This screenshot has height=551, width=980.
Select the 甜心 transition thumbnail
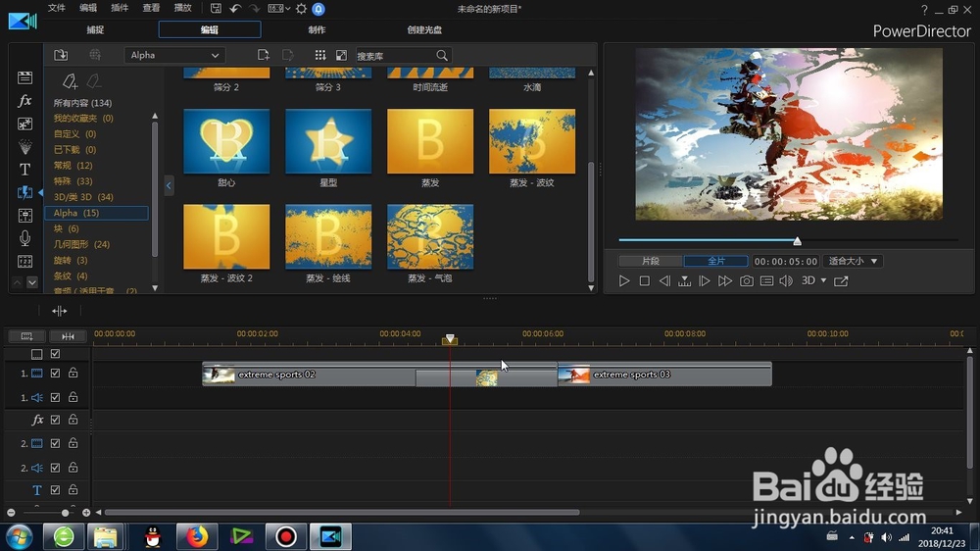tap(226, 141)
